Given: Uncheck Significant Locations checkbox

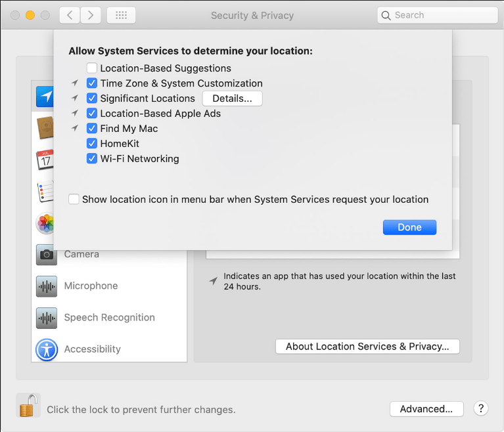Looking at the screenshot, I should tap(92, 98).
